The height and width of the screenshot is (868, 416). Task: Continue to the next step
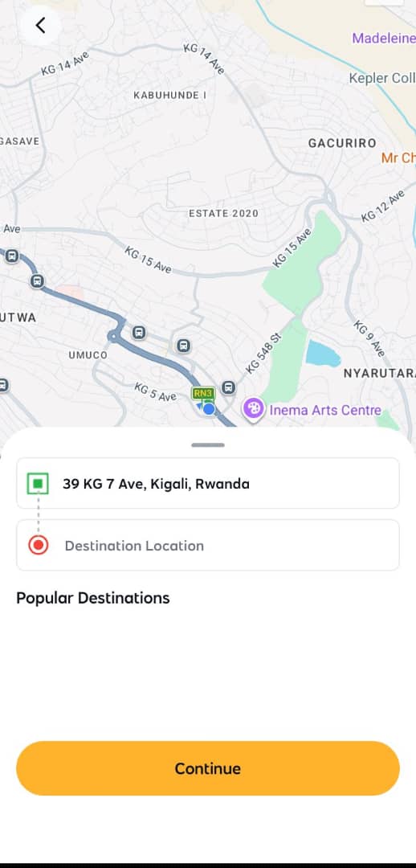pyautogui.click(x=208, y=768)
